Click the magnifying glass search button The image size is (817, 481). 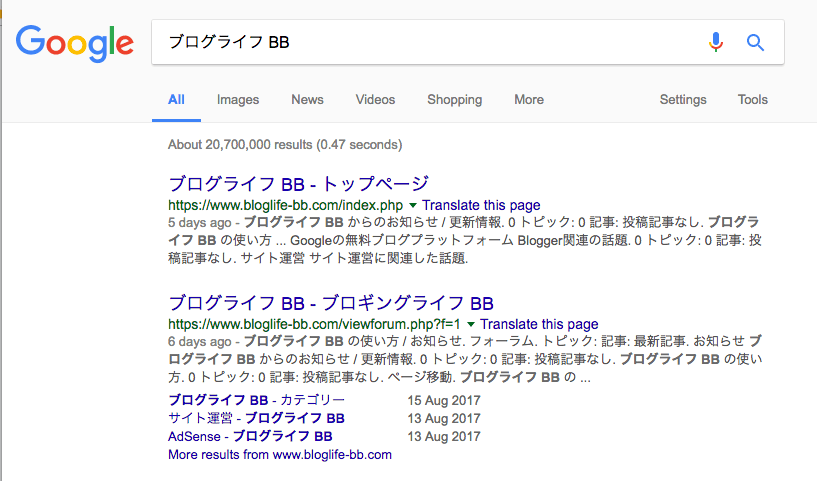(x=755, y=42)
